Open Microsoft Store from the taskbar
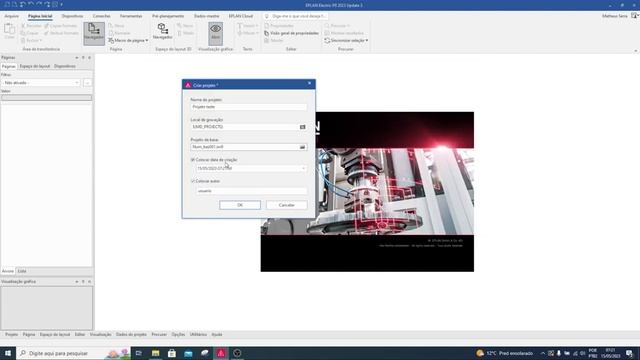This screenshot has width=640, height=360. click(172, 353)
